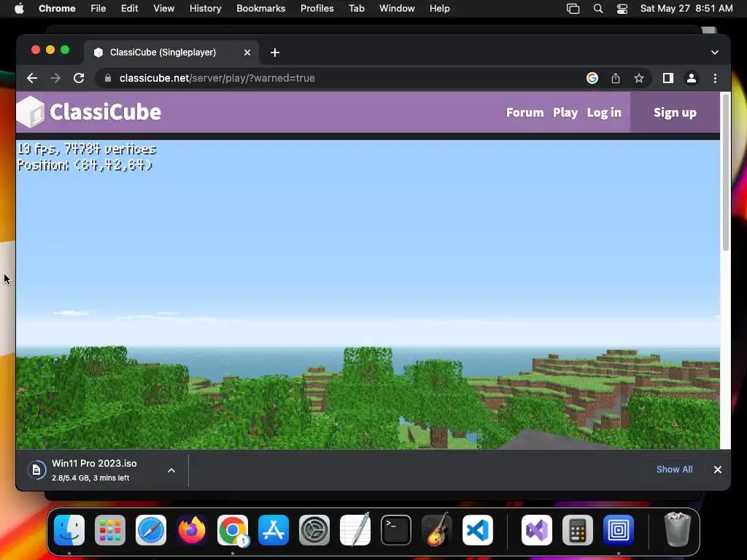
Task: Open Visual Studio Code from the Dock
Action: click(x=478, y=530)
